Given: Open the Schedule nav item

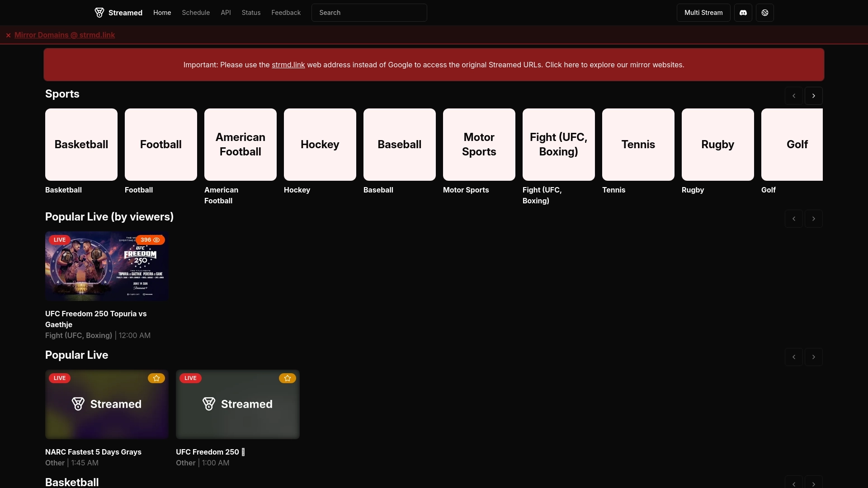Looking at the screenshot, I should (196, 13).
